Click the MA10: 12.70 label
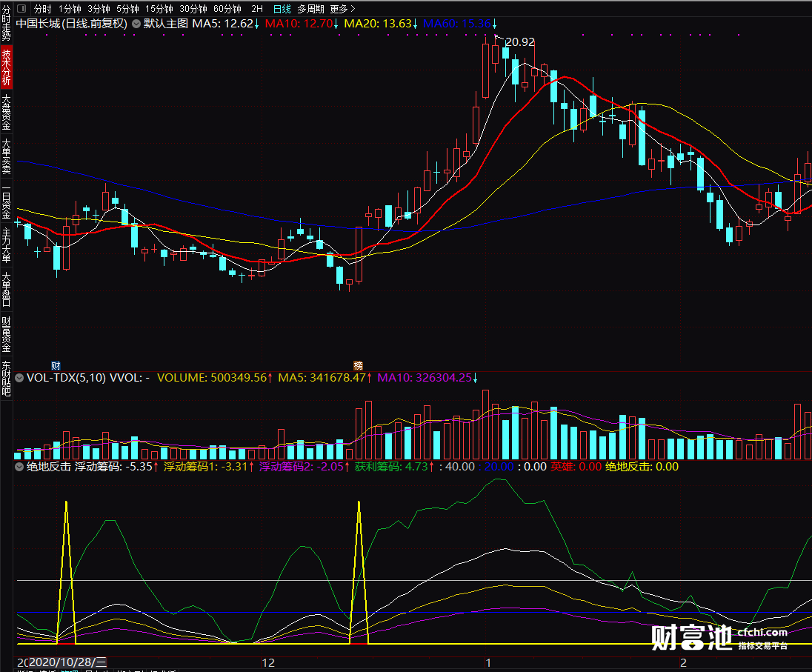The image size is (812, 672). click(302, 24)
